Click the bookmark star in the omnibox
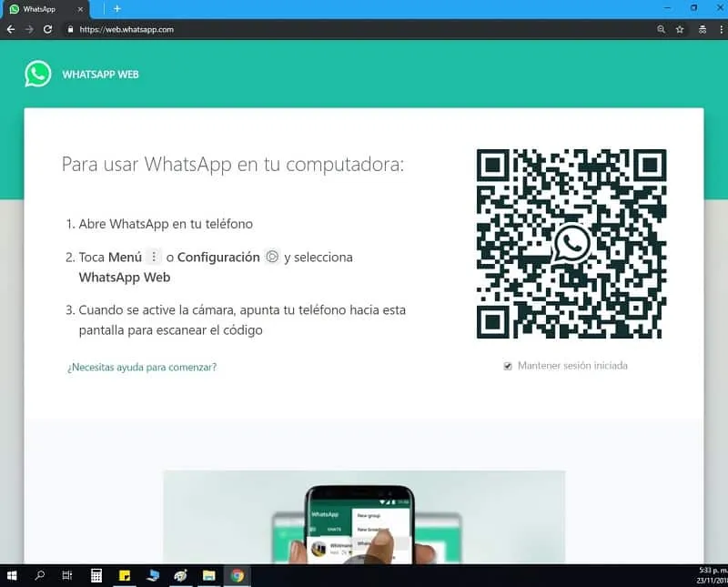The width and height of the screenshot is (728, 587). (680, 29)
